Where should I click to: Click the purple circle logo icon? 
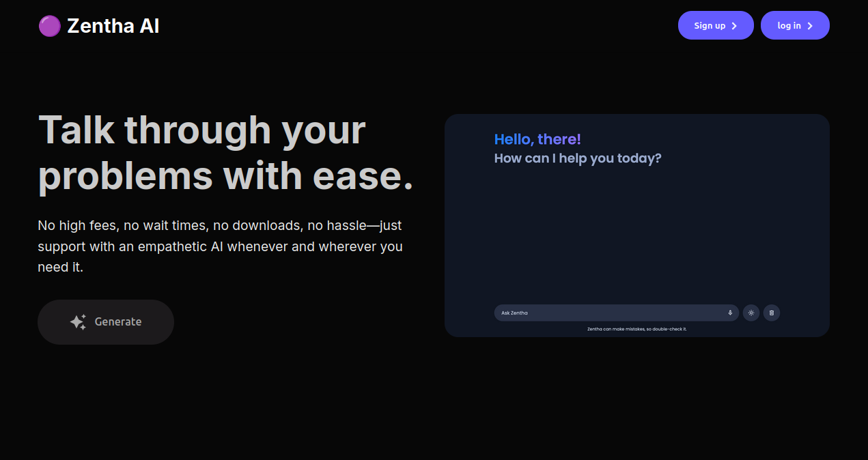(x=50, y=27)
